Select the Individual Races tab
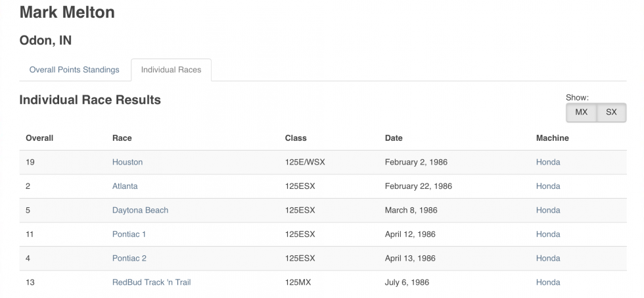This screenshot has width=644, height=298. (x=171, y=70)
